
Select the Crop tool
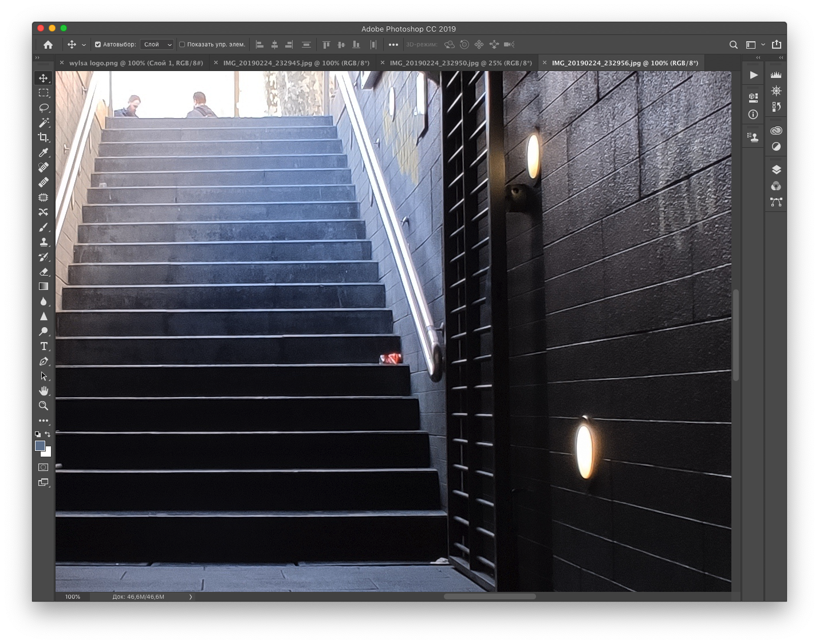pyautogui.click(x=44, y=138)
